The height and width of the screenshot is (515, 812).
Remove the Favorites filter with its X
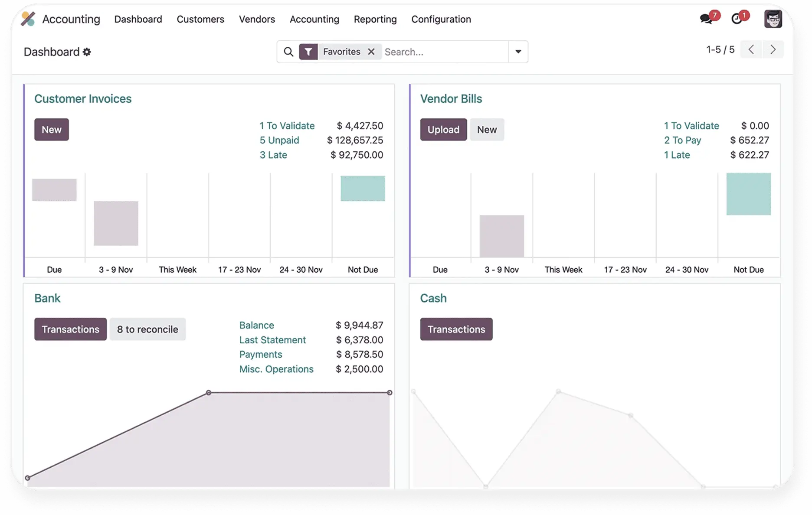coord(371,52)
